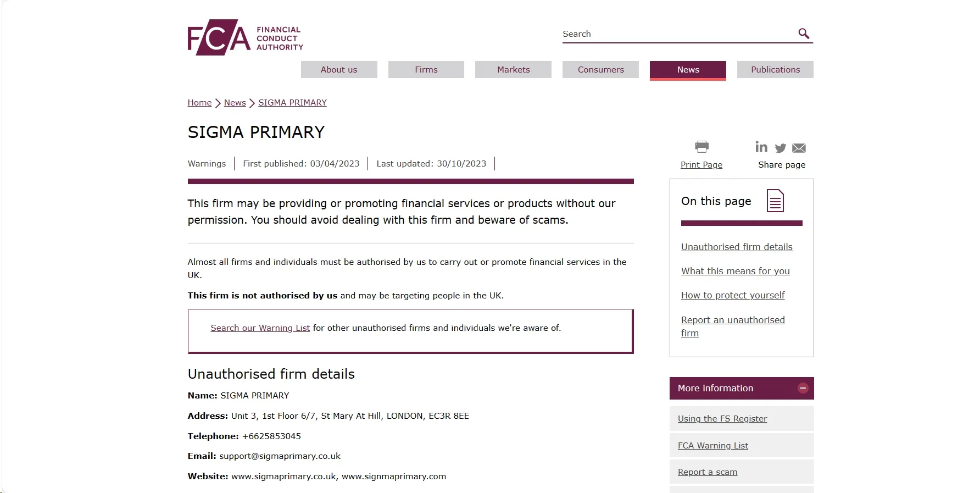Open the Consumers menu
Viewport: 980px width, 493px height.
tap(600, 69)
